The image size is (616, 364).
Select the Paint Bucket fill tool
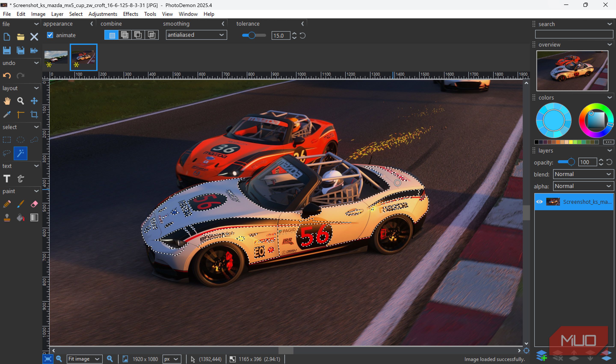pos(20,217)
